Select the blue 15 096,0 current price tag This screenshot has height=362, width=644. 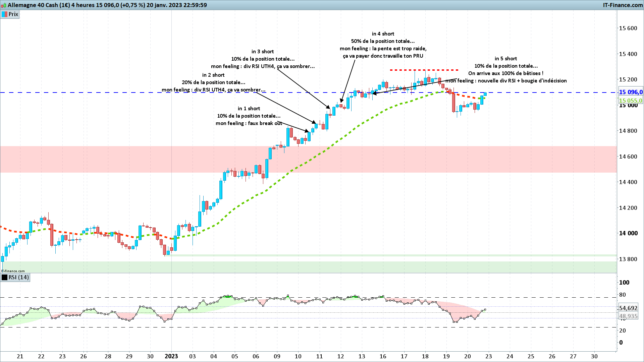(x=631, y=92)
